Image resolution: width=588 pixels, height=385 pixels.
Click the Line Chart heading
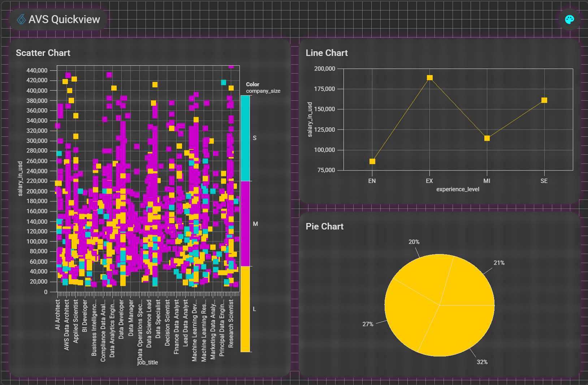pos(327,53)
